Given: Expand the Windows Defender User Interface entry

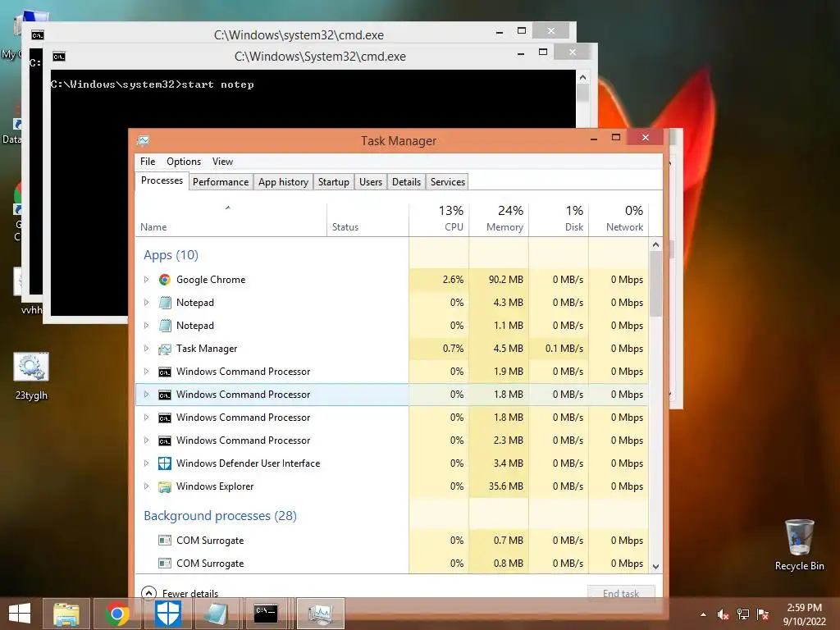Looking at the screenshot, I should pos(146,463).
